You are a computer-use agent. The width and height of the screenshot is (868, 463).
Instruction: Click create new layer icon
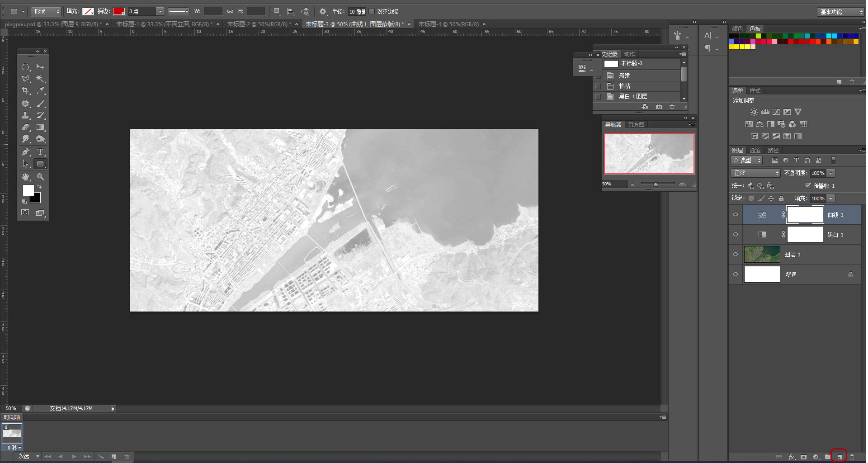coord(839,457)
